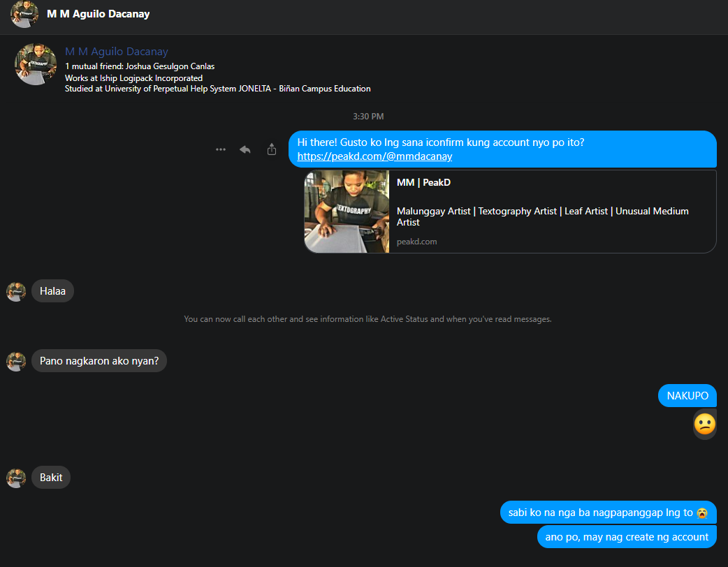Click the avatar beside the Halaa message

[16, 292]
